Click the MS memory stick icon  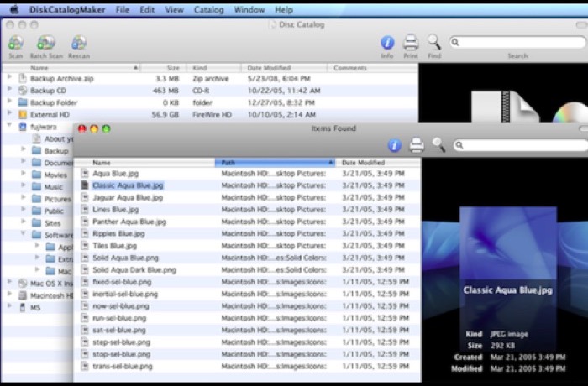coord(23,307)
